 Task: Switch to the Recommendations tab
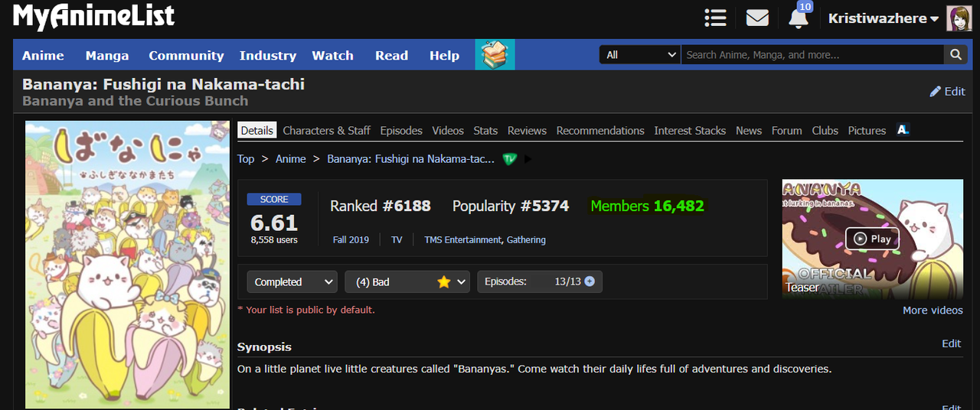[x=600, y=131]
